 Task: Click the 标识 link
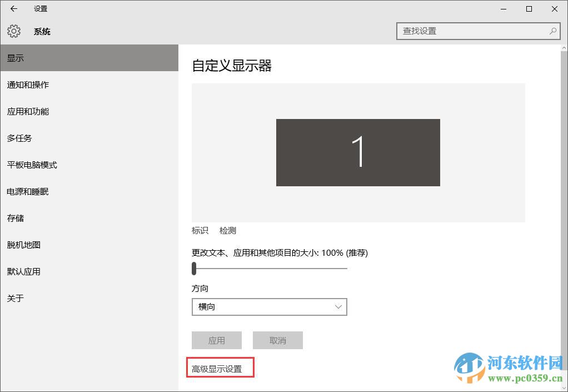tap(200, 230)
